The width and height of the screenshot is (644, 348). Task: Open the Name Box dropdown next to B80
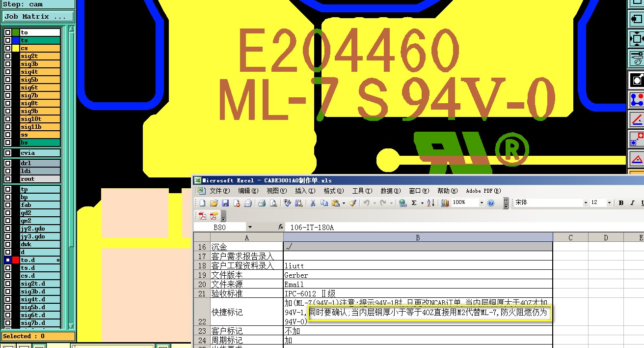tap(250, 227)
